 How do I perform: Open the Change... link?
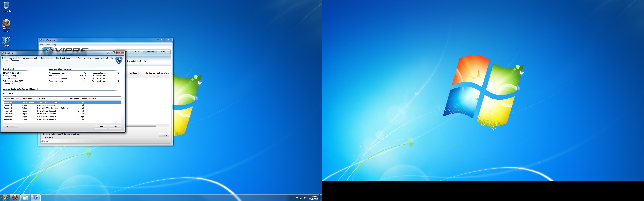click(49, 137)
